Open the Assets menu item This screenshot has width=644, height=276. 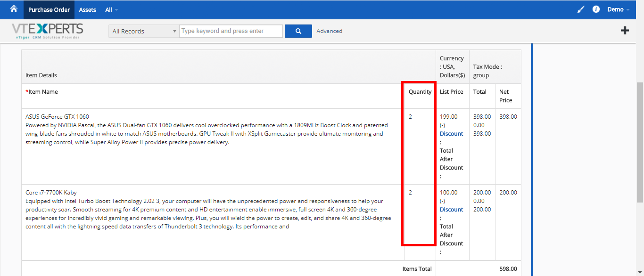point(87,10)
